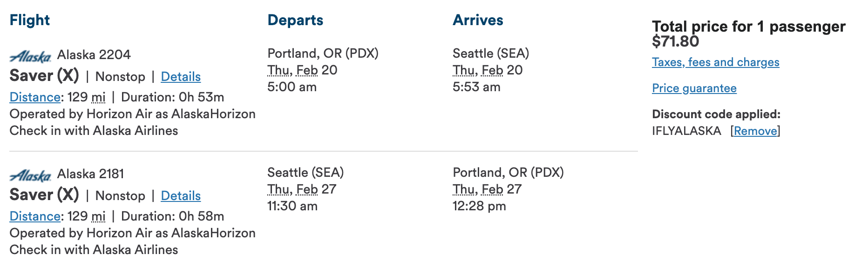Image resolution: width=868 pixels, height=268 pixels.
Task: Open Details for Alaska flight 2181
Action: point(181,196)
